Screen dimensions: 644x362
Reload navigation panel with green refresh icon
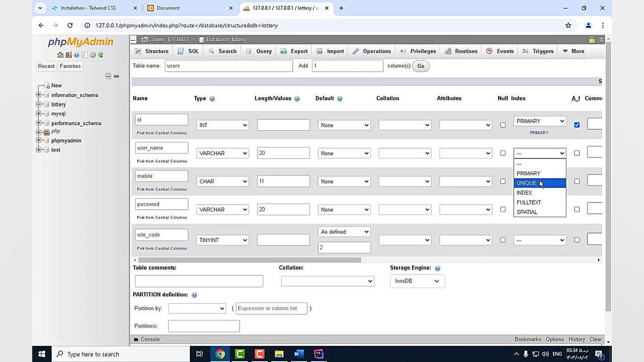[x=101, y=55]
